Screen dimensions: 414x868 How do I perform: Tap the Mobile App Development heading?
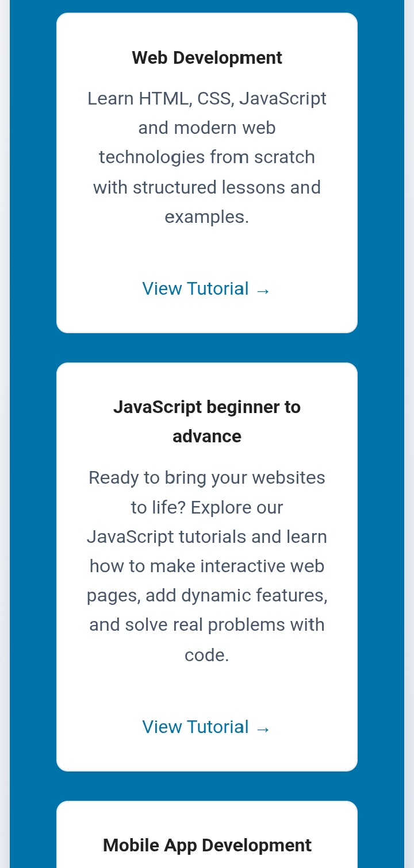tap(207, 845)
